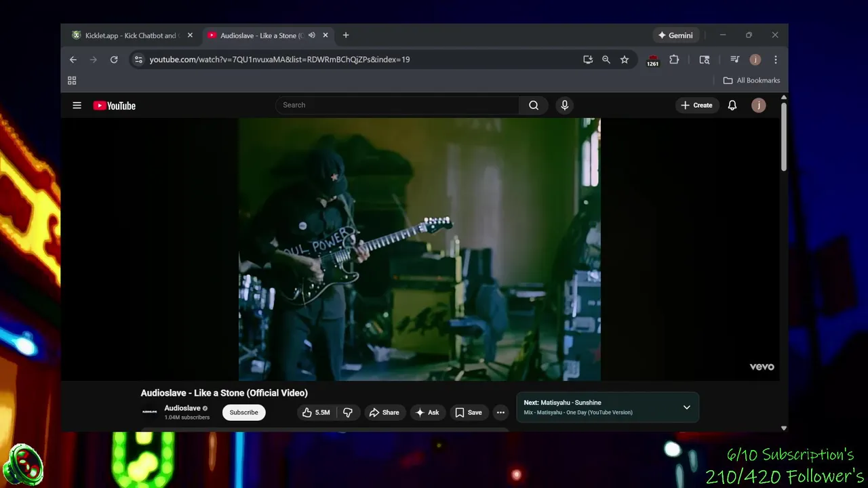Save the video to a playlist
This screenshot has width=868, height=488.
pos(469,412)
